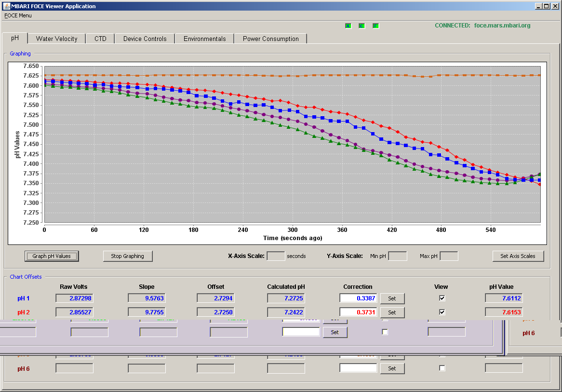Click the Max pH input field
This screenshot has width=562, height=392.
click(x=449, y=256)
